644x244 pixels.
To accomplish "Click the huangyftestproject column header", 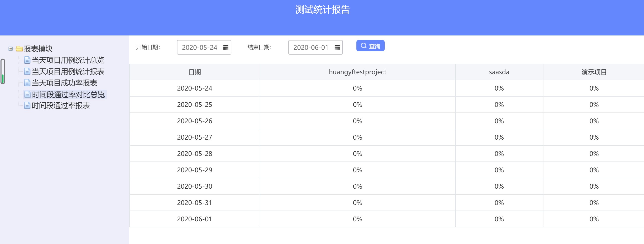I will coord(357,72).
